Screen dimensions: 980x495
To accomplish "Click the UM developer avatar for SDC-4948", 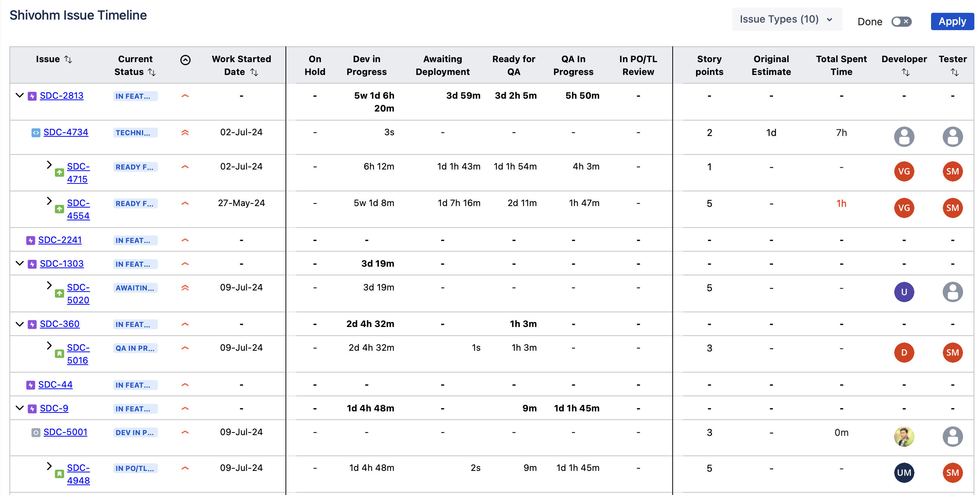I will (x=904, y=472).
